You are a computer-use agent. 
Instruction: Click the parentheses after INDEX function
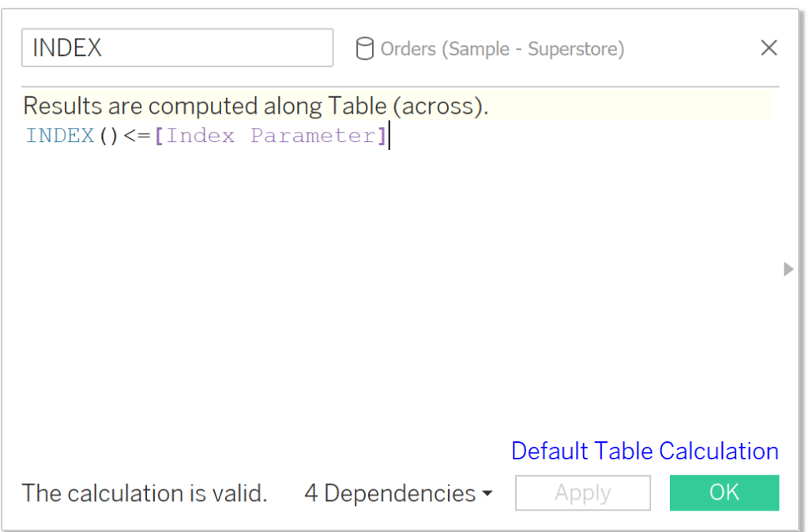tap(108, 136)
